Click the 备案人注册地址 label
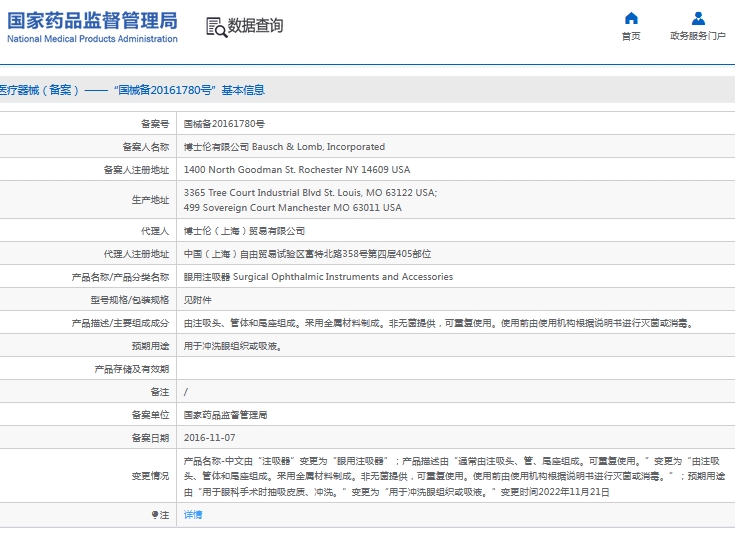 136,170
